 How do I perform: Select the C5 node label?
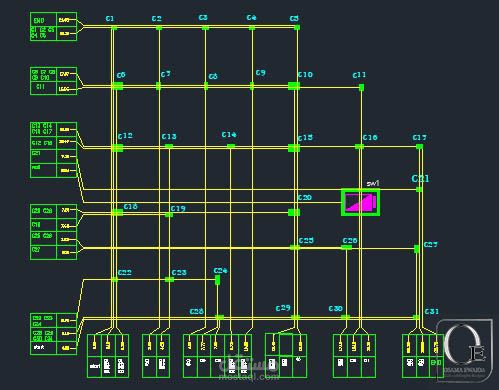click(x=294, y=19)
